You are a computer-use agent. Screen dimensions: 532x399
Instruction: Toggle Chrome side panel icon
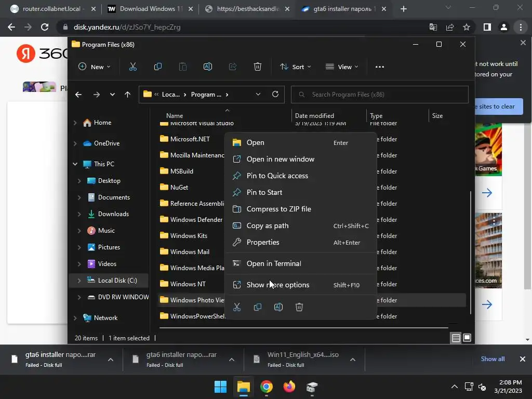pos(487,27)
